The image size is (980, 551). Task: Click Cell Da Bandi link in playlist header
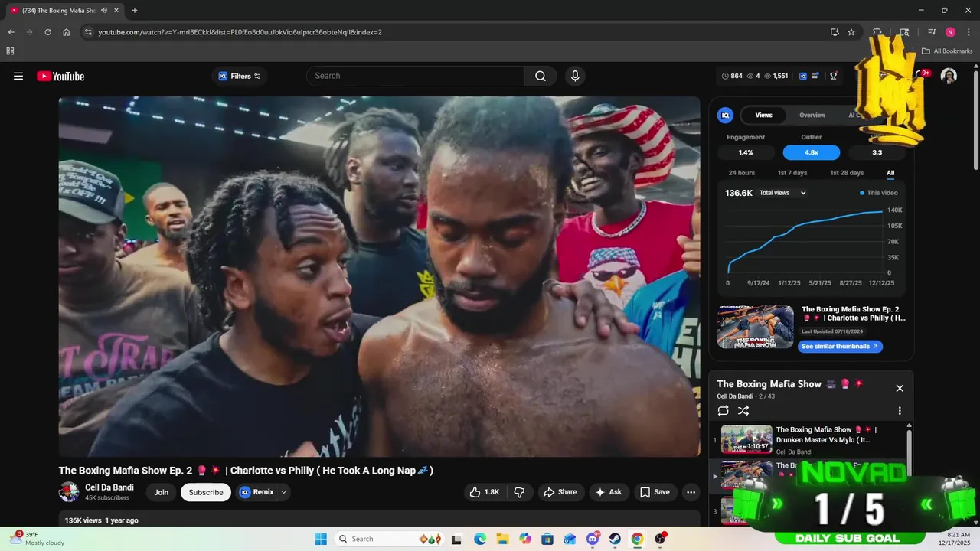click(735, 396)
